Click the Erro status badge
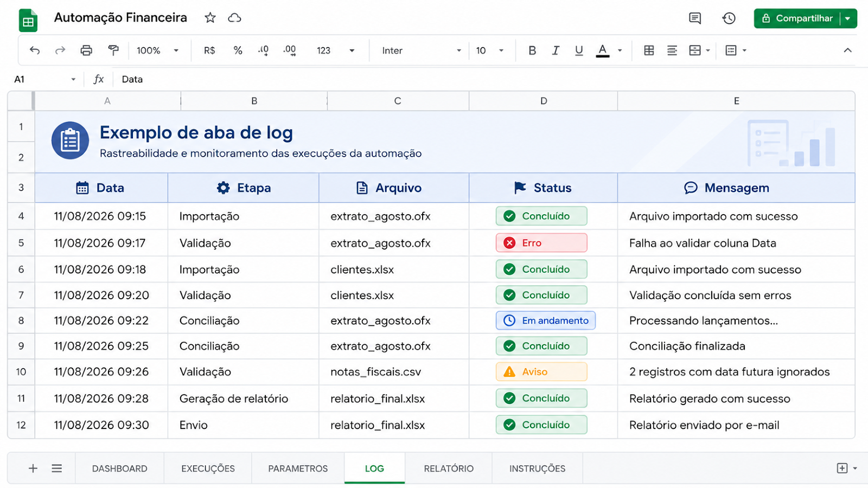868x488 pixels. coord(541,243)
